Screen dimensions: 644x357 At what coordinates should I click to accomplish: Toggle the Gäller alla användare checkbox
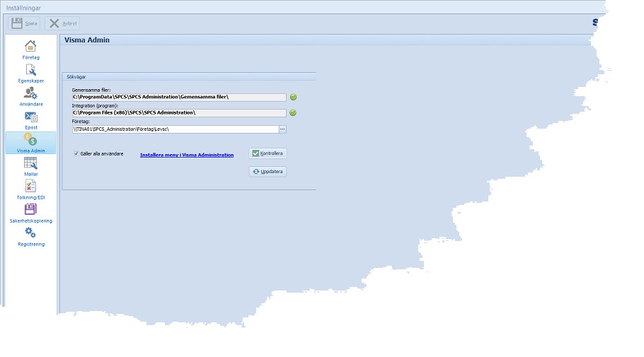pos(76,153)
